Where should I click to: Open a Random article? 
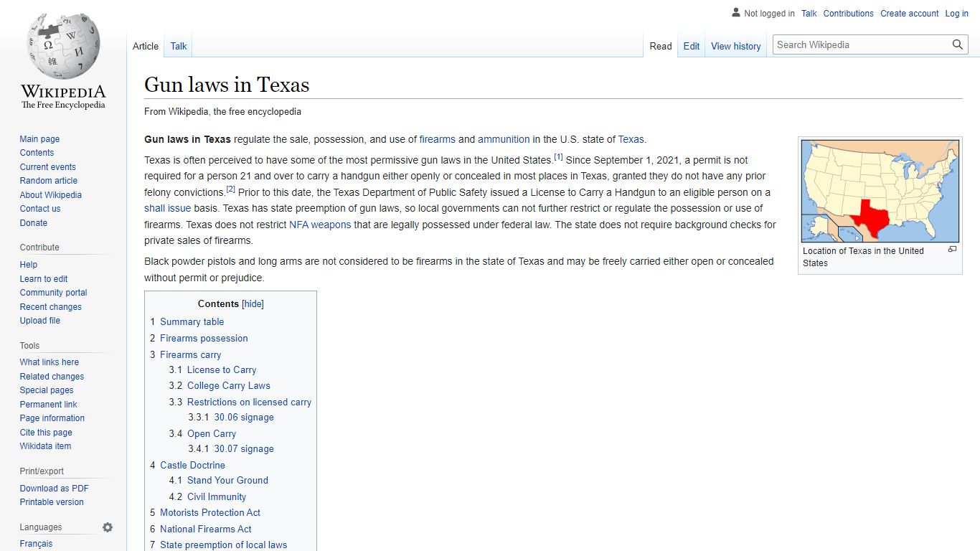tap(48, 181)
